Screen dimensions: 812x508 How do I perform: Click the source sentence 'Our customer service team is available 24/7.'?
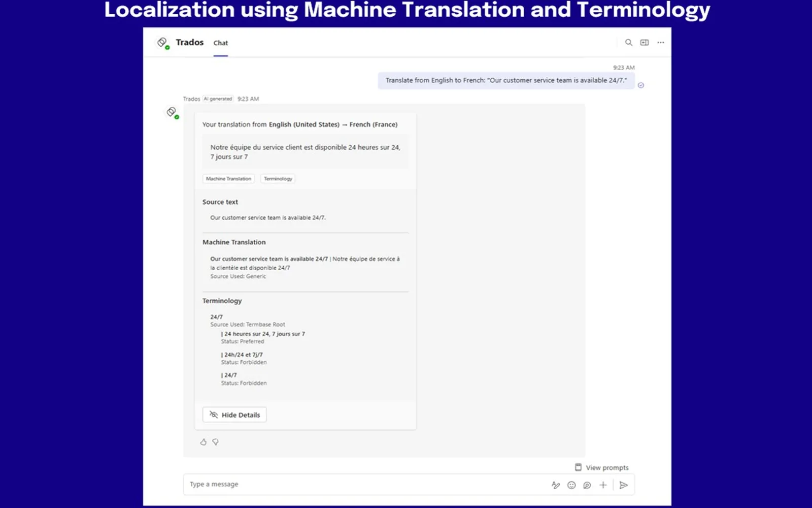(x=268, y=218)
